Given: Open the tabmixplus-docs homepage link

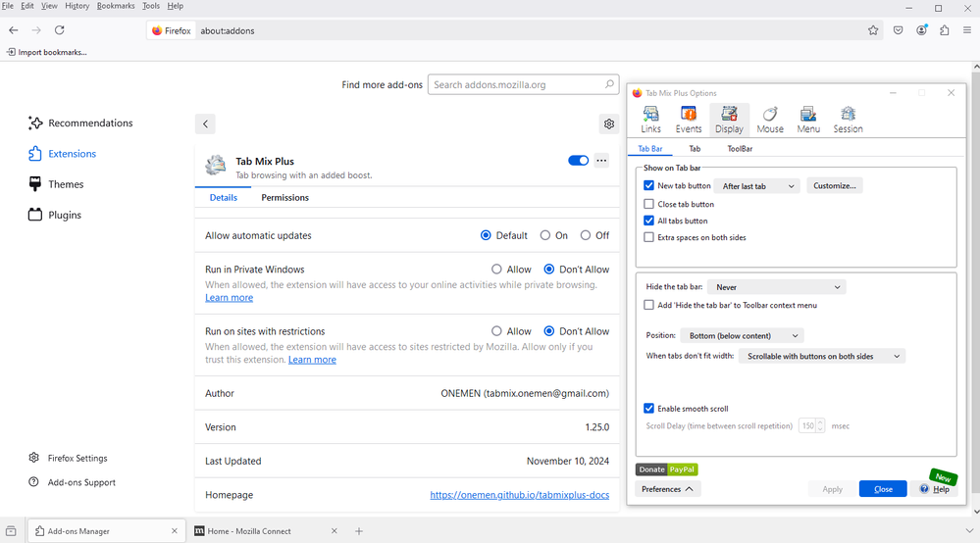Looking at the screenshot, I should tap(519, 494).
